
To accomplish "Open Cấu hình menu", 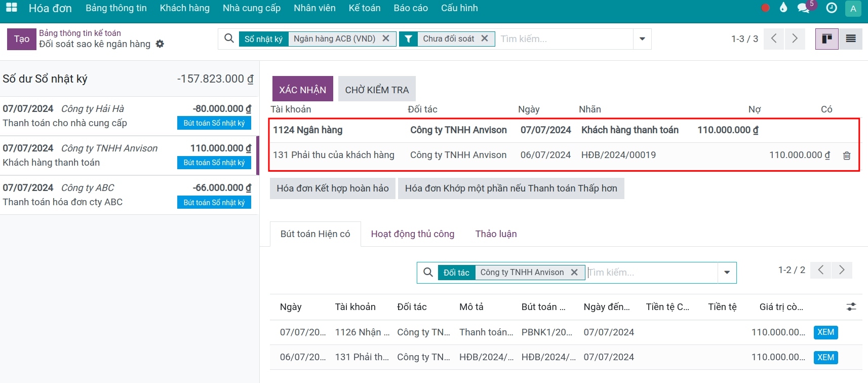I will 459,8.
